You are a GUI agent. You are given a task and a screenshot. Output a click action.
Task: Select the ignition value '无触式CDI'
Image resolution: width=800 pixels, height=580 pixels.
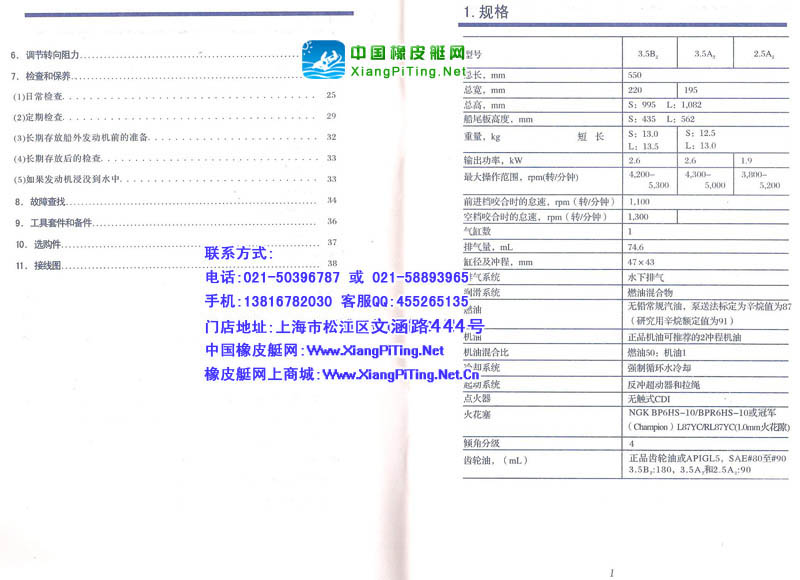(648, 399)
